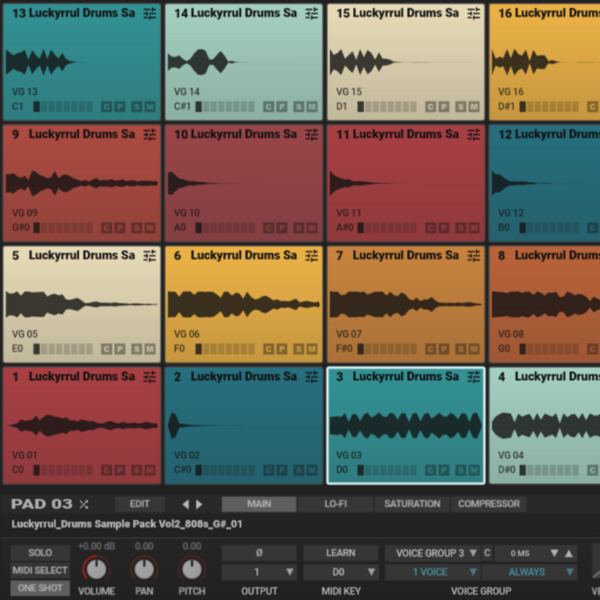This screenshot has width=600, height=600.
Task: Toggle the phase invert Ø button
Action: [x=259, y=553]
